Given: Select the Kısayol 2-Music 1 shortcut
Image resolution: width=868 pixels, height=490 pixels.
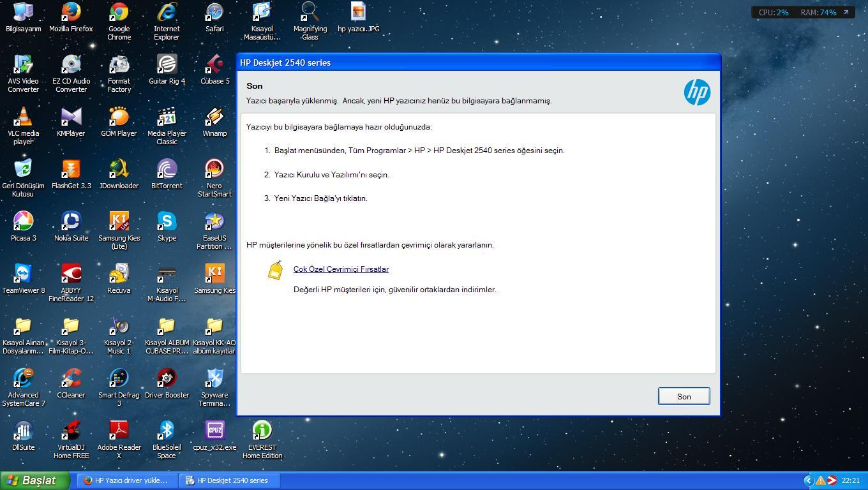Looking at the screenshot, I should pyautogui.click(x=119, y=335).
